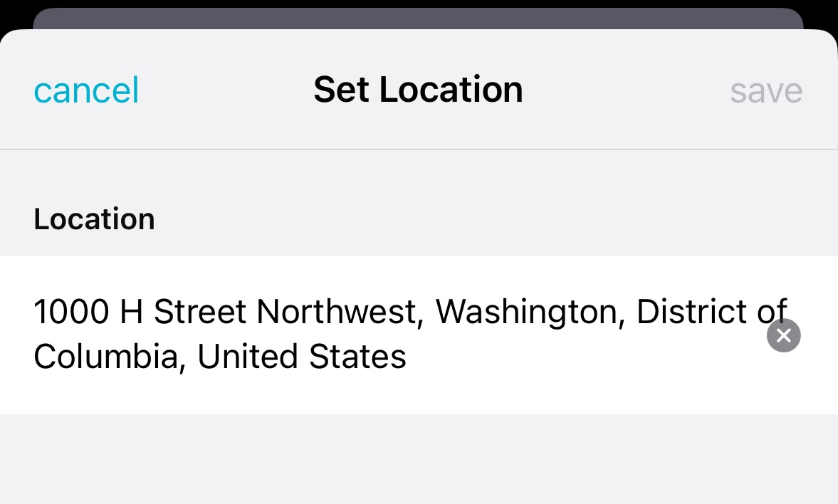This screenshot has height=504, width=838.
Task: Tap the dimmed card behind the sheet
Action: pos(418,19)
